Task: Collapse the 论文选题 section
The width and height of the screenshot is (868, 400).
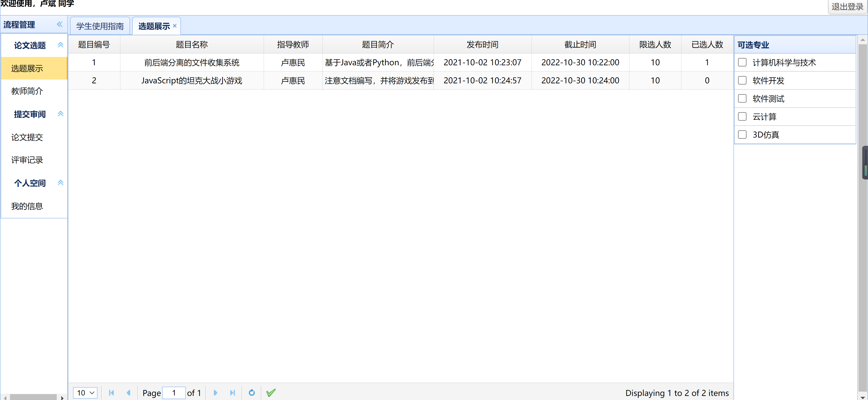Action: click(x=61, y=44)
